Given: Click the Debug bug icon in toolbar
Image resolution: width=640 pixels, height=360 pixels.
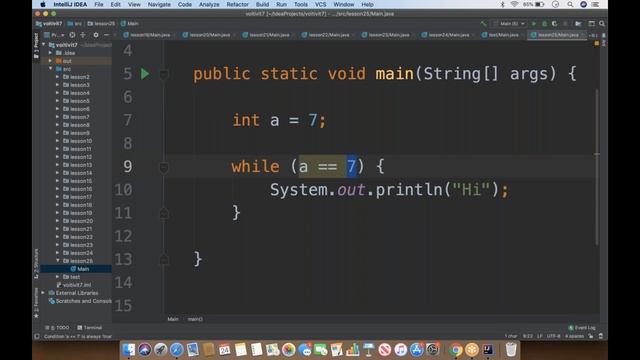Looking at the screenshot, I should coord(544,24).
